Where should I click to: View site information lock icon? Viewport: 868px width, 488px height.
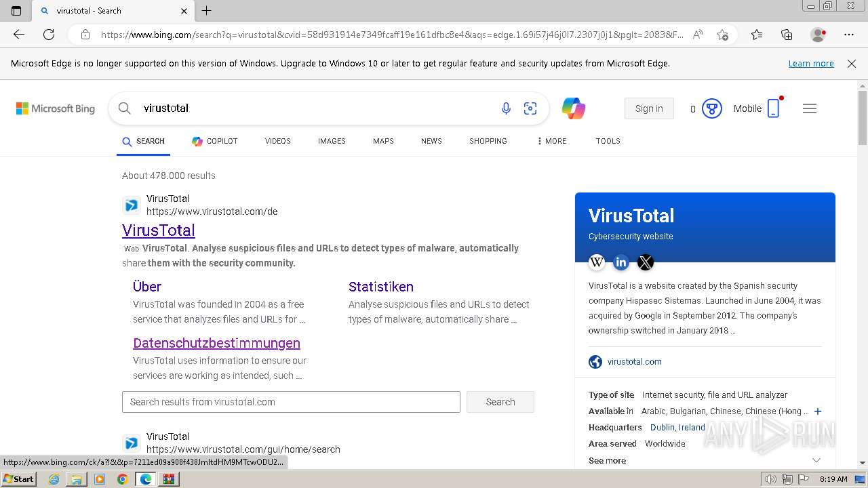click(x=85, y=35)
